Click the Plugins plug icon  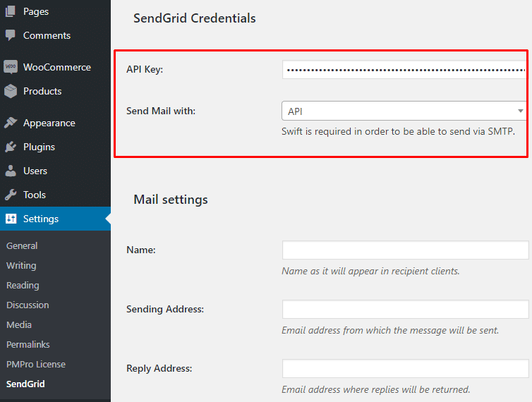click(11, 147)
